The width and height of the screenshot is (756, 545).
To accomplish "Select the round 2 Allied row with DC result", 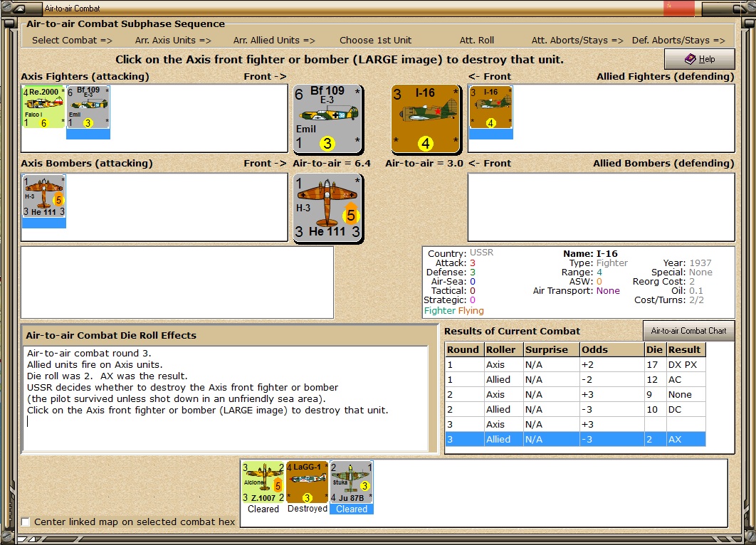I will click(575, 410).
